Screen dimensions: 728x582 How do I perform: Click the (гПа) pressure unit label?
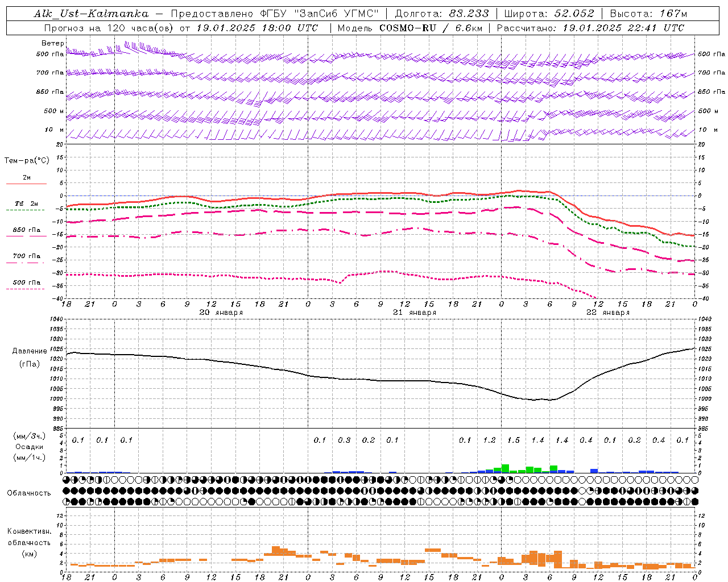(28, 364)
